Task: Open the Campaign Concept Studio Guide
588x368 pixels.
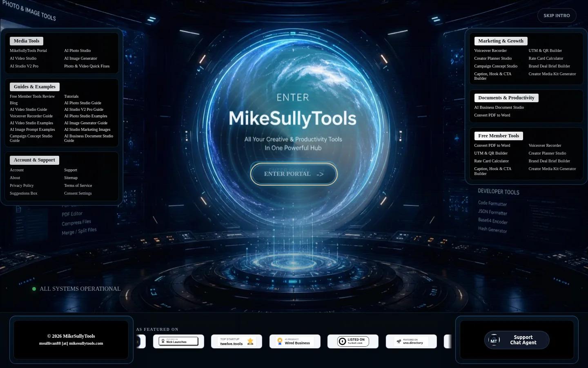Action: click(x=31, y=138)
